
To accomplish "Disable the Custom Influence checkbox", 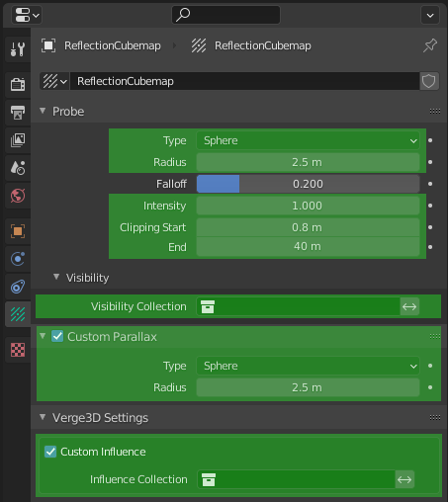I will [x=50, y=452].
